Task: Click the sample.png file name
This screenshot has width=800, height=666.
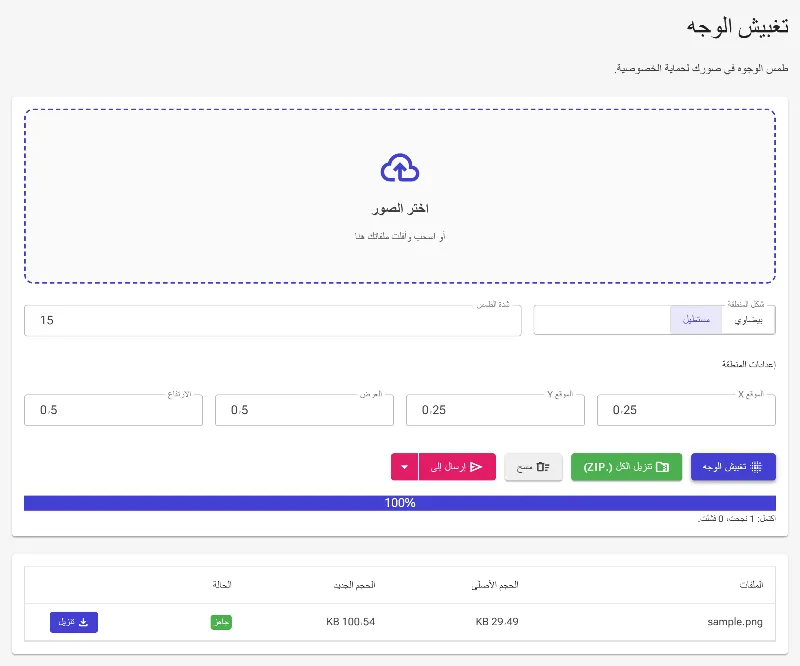Action: tap(735, 622)
